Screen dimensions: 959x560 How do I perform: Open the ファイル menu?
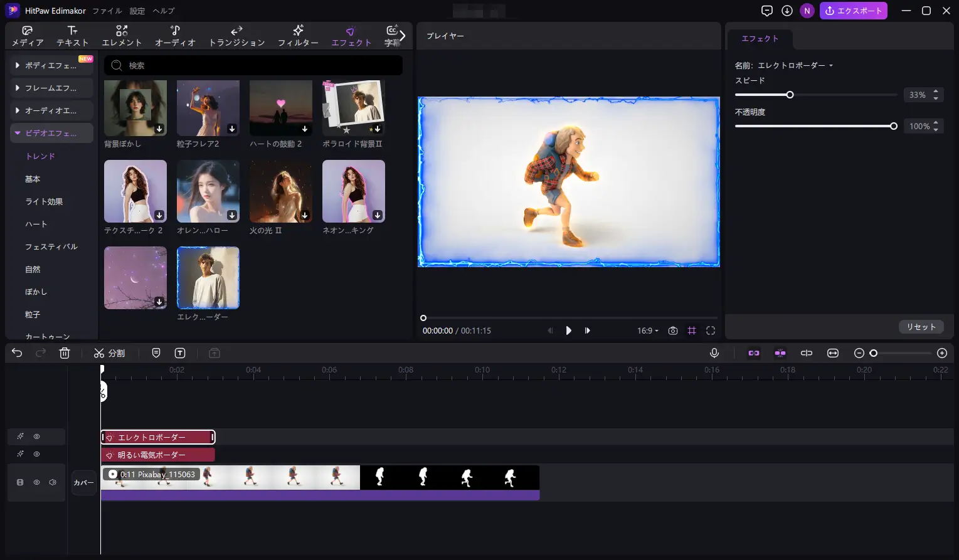(x=107, y=11)
